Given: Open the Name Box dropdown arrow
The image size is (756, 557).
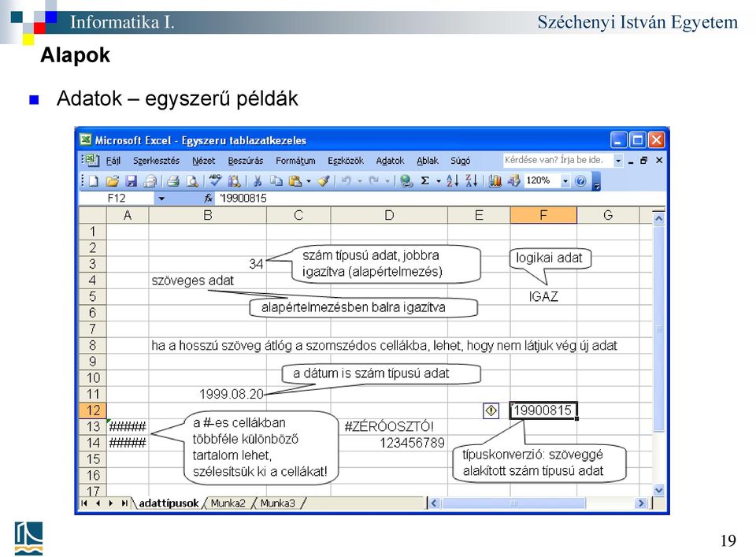Looking at the screenshot, I should (x=161, y=199).
